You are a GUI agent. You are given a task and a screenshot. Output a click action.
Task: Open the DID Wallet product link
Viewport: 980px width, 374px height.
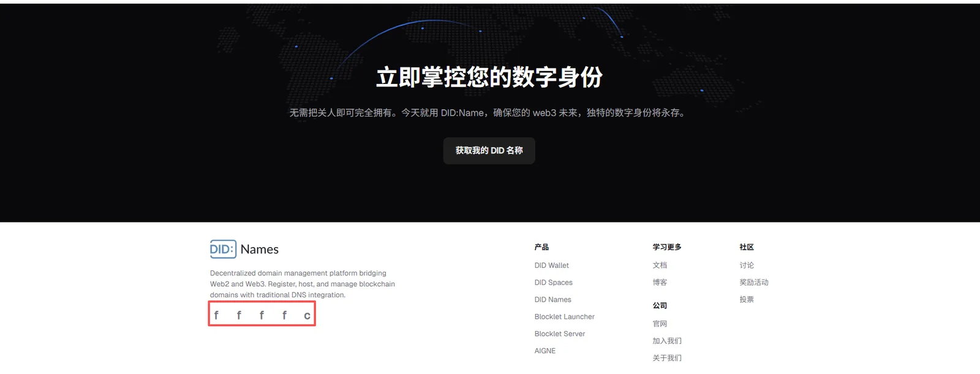551,265
